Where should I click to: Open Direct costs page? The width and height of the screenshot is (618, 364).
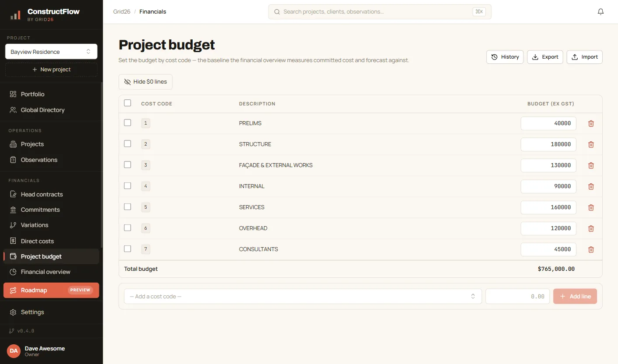(x=51, y=241)
